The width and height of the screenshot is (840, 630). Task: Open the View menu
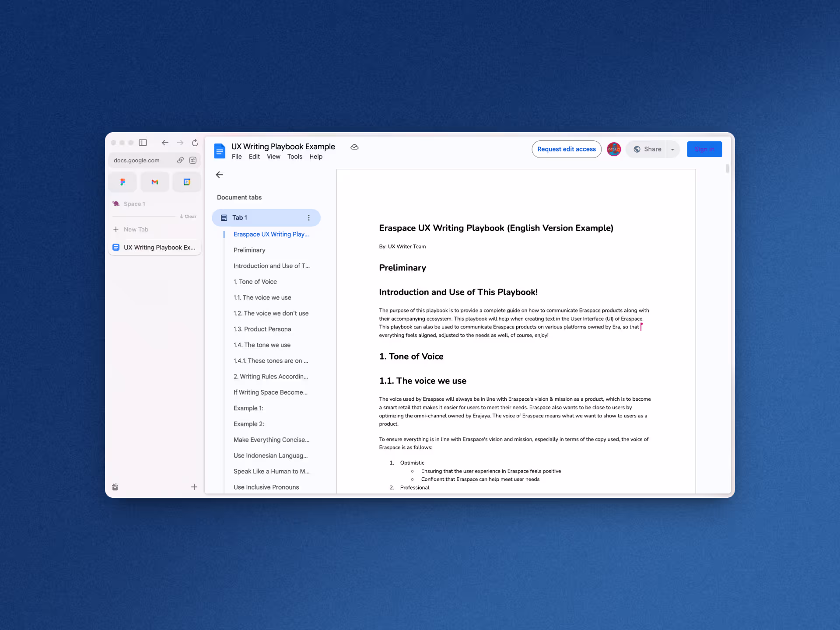pyautogui.click(x=273, y=157)
